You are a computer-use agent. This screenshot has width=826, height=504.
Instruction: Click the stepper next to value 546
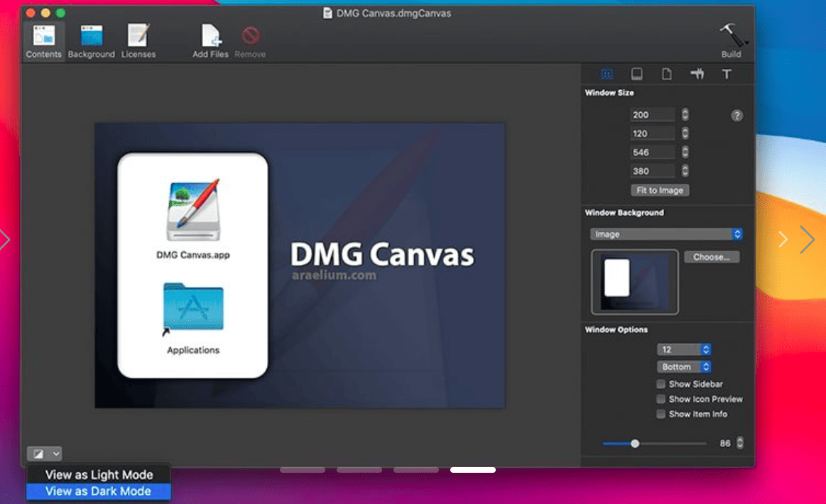point(685,152)
